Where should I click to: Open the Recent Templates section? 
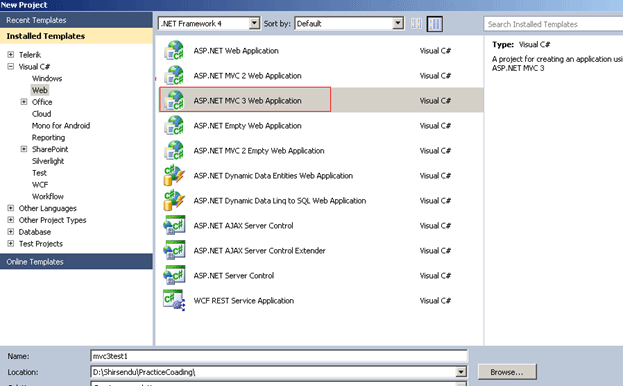[76, 20]
